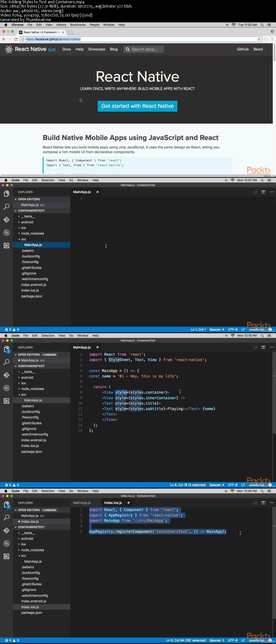Screen dimensions: 276x644
Task: Reload the React Native page in Chrome
Action: click(16, 39)
